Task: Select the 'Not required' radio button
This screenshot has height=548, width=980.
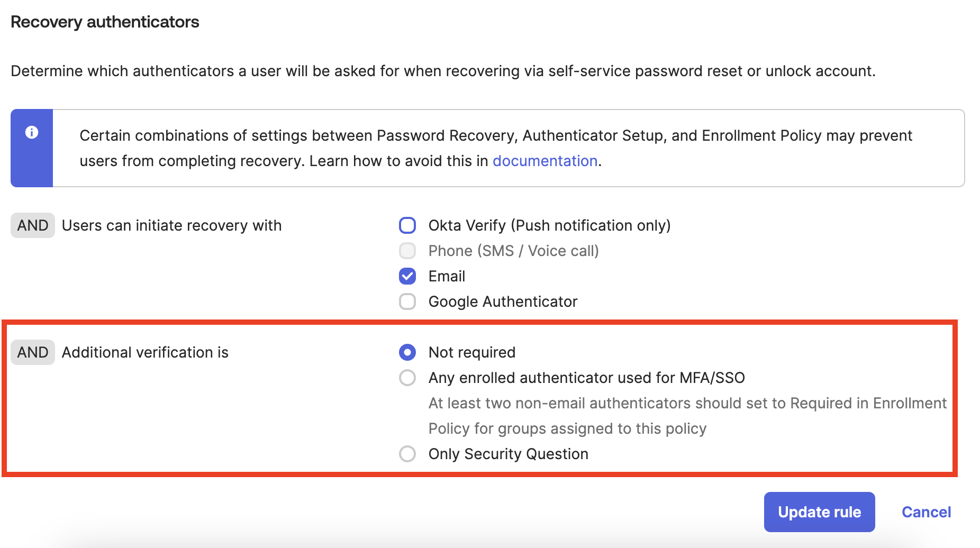Action: (407, 352)
